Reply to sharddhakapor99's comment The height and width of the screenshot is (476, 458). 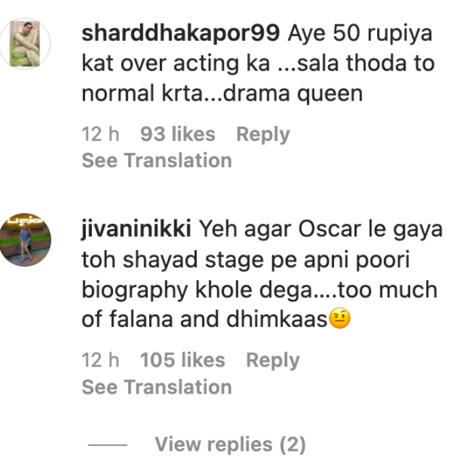pyautogui.click(x=263, y=135)
